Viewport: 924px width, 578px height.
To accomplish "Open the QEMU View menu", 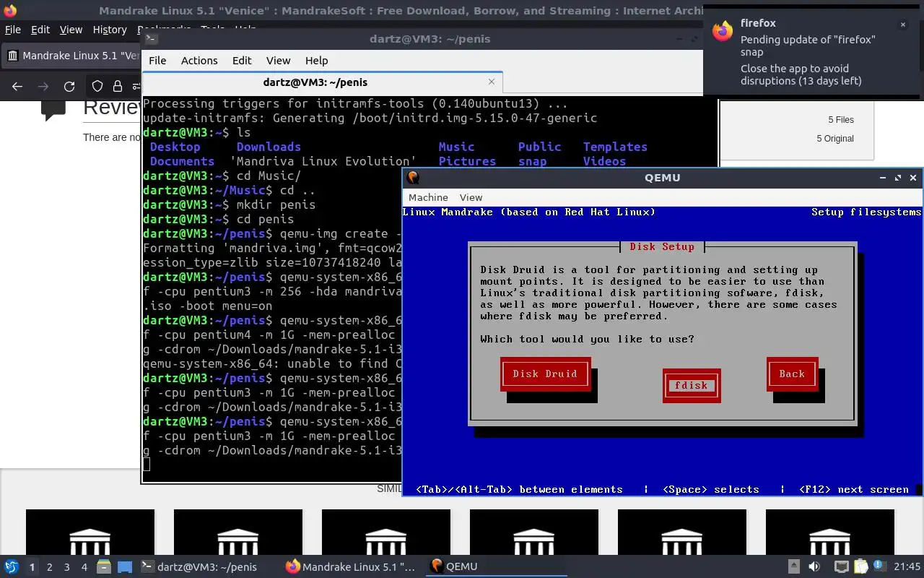I will pyautogui.click(x=471, y=197).
